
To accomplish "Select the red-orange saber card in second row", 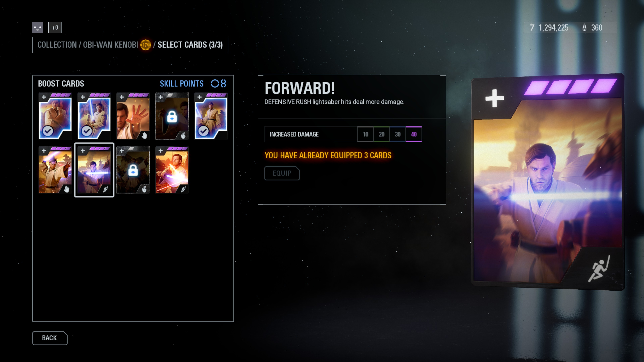I will 172,170.
